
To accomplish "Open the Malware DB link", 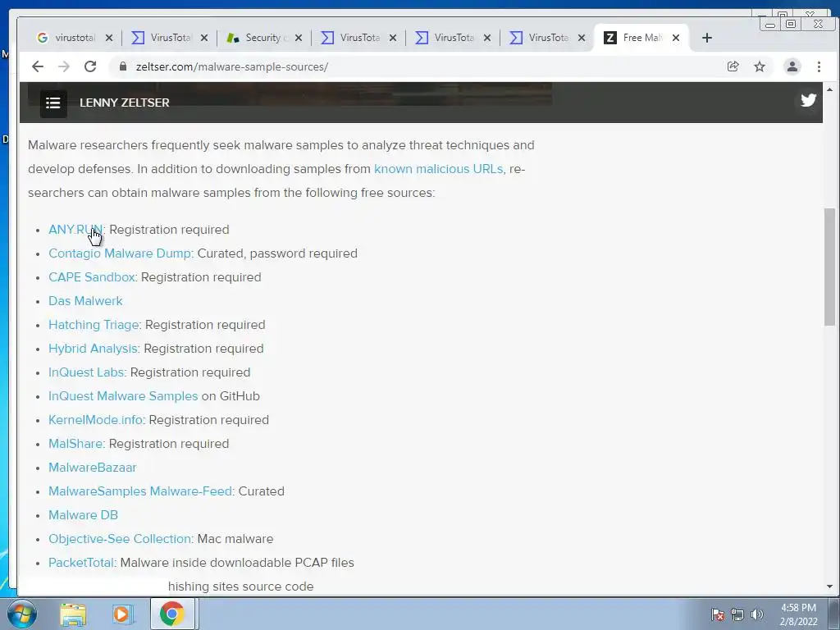I will pos(83,515).
